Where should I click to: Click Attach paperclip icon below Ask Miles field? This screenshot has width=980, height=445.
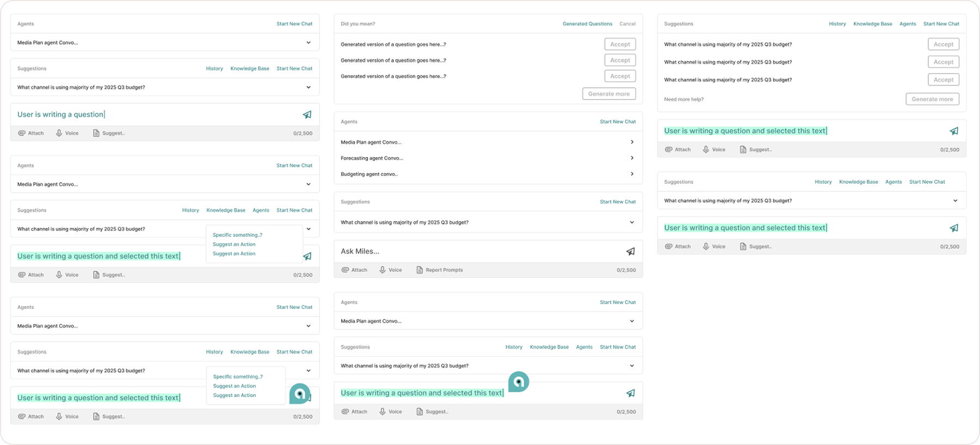(x=345, y=270)
